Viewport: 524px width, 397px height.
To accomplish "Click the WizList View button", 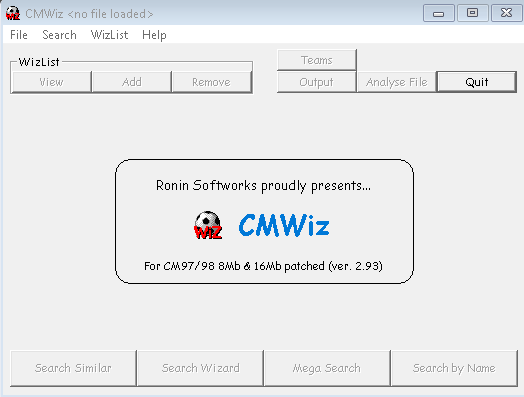I will pos(51,82).
